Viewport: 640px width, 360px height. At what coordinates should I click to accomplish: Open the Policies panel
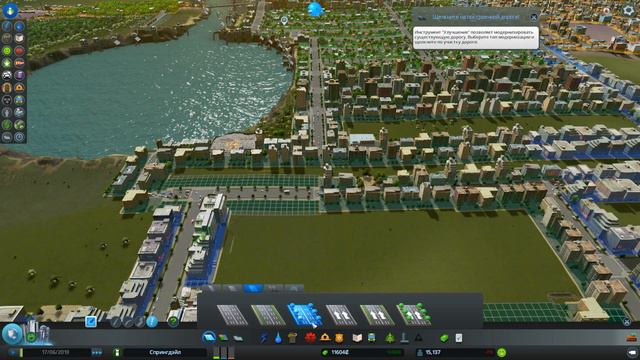[459, 338]
